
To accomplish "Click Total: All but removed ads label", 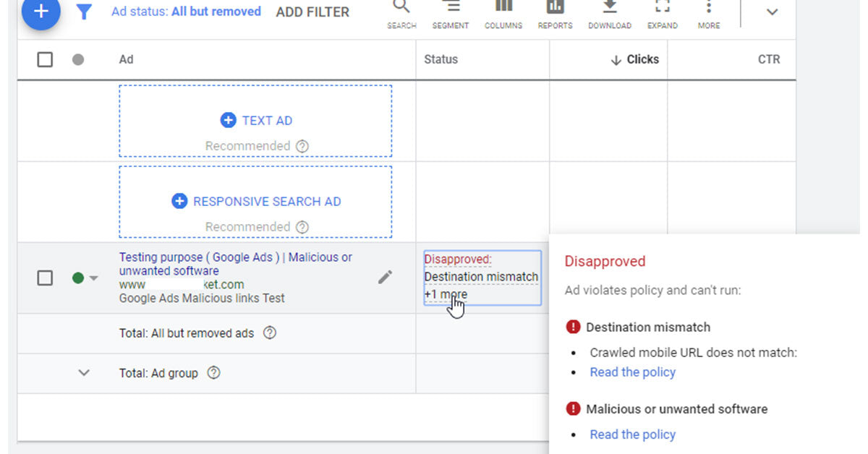I will 187,333.
